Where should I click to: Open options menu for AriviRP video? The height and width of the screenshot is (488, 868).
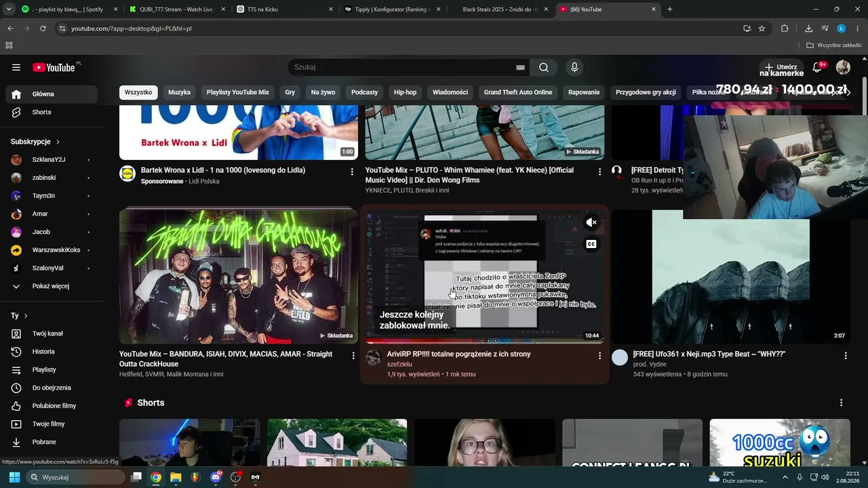599,355
